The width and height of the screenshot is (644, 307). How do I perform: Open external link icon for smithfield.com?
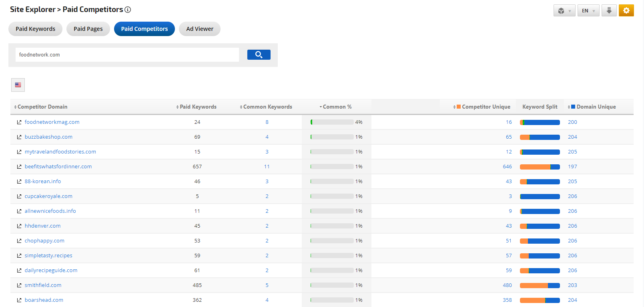click(19, 285)
